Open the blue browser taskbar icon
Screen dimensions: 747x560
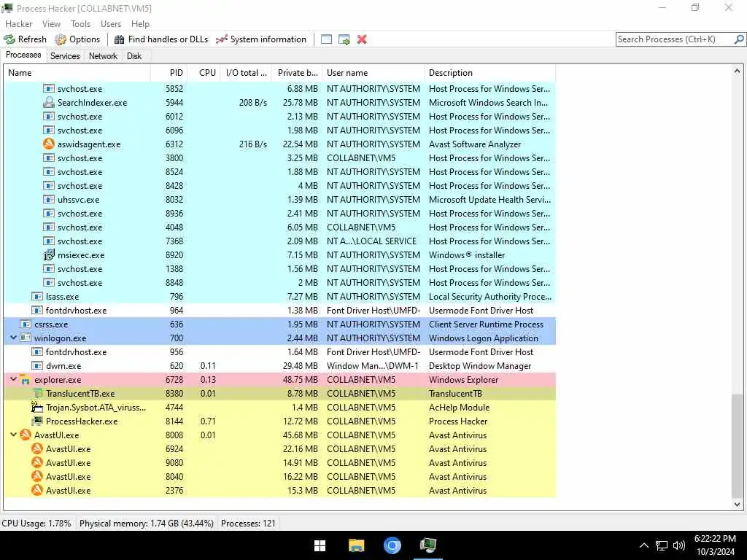[x=392, y=545]
